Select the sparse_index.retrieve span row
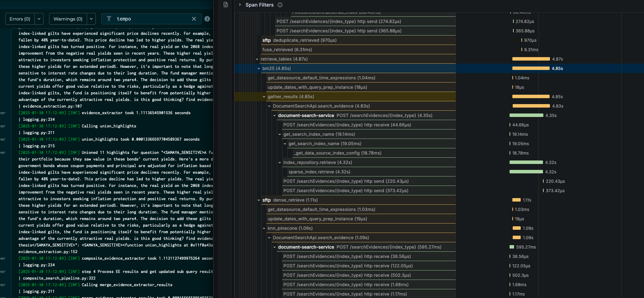Screen dimensions: 644x298 (x=319, y=172)
